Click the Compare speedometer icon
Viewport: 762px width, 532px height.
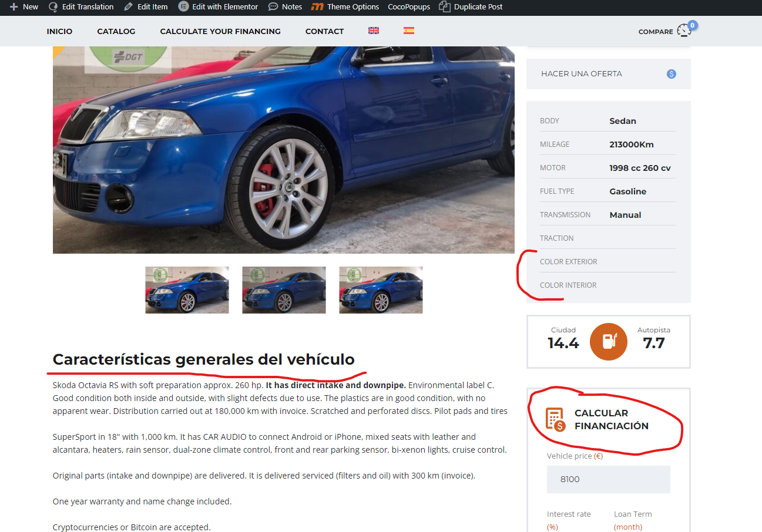point(684,31)
